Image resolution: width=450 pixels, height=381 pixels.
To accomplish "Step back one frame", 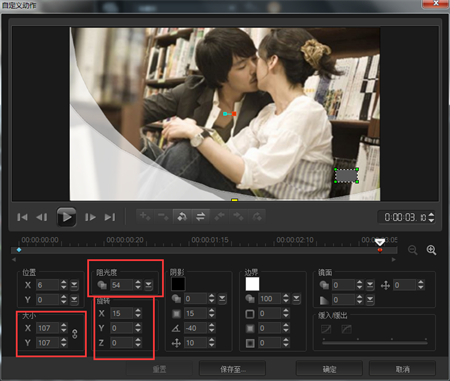I will (x=42, y=217).
